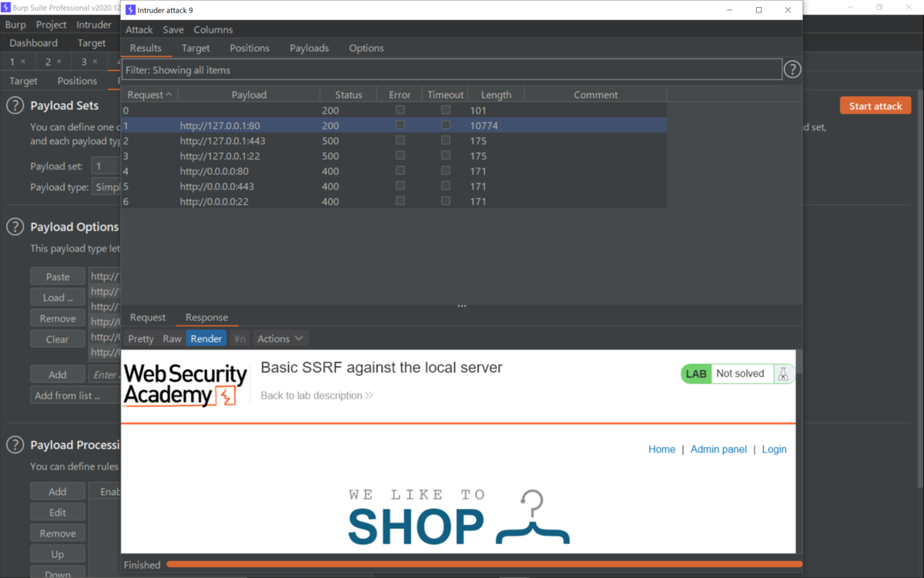Image resolution: width=924 pixels, height=578 pixels.
Task: Click the We Like To Shop hanger logo
Action: [459, 517]
